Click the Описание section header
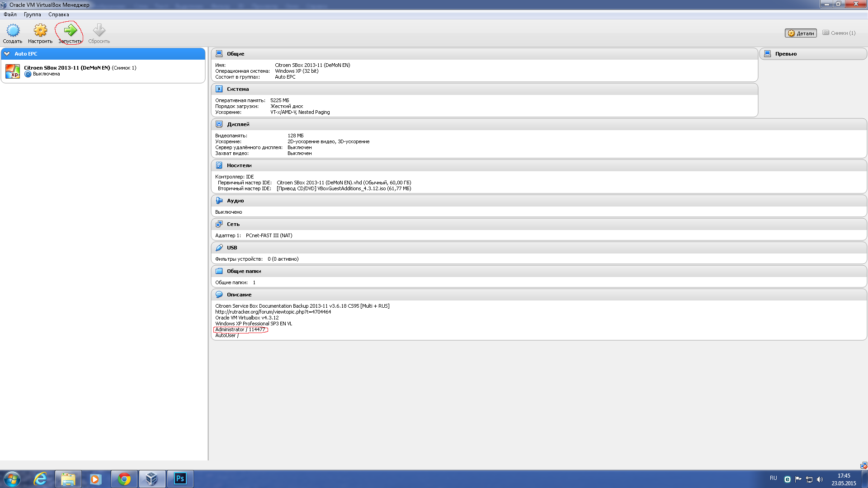The width and height of the screenshot is (868, 488). 239,295
